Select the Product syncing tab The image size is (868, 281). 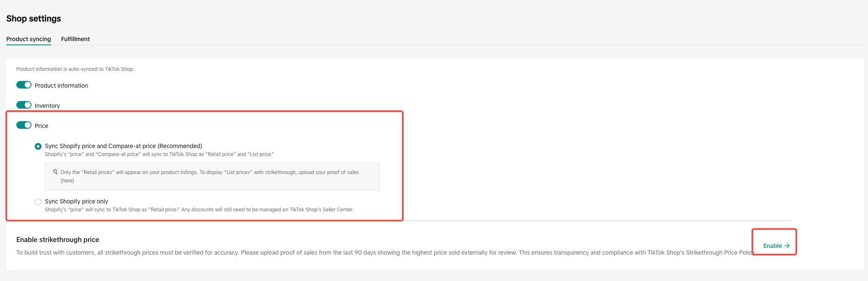(x=29, y=39)
